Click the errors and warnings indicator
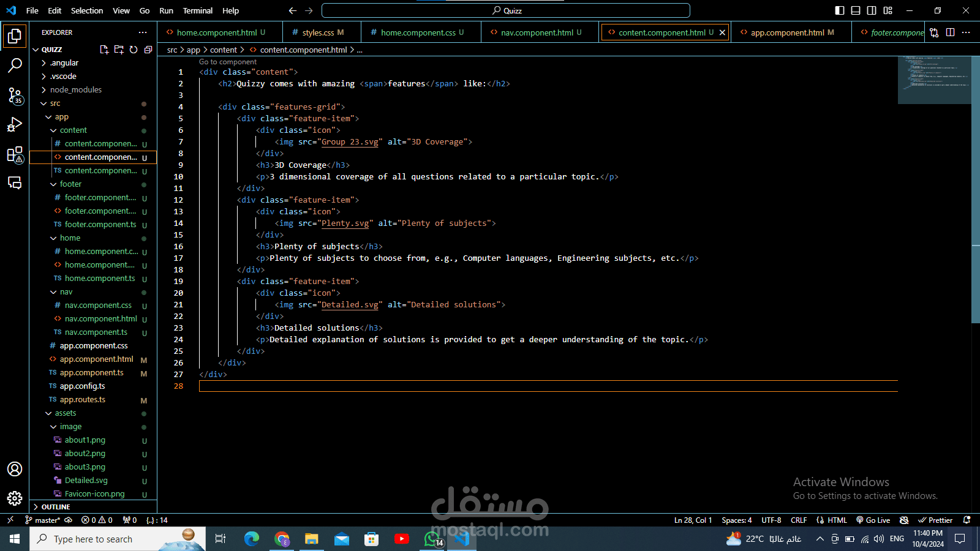Image resolution: width=980 pixels, height=551 pixels. click(97, 520)
